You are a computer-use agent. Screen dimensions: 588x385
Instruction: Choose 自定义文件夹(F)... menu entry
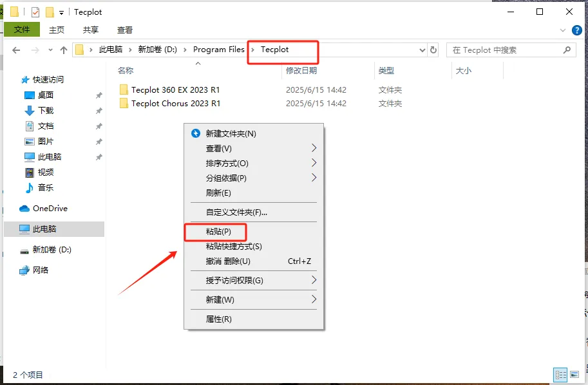click(254, 212)
